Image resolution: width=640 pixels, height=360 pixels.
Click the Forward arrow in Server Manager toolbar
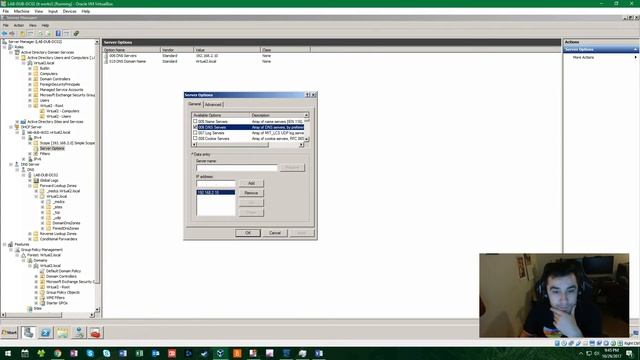point(12,33)
